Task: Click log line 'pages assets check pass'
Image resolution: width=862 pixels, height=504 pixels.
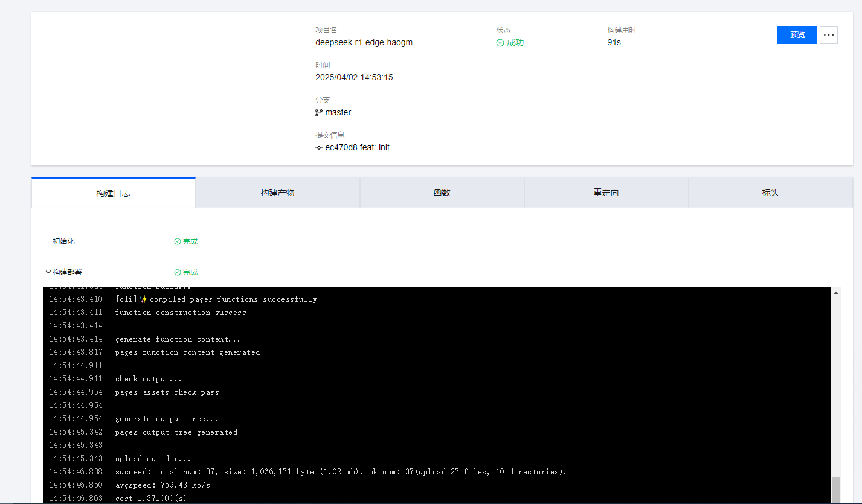Action: point(167,392)
